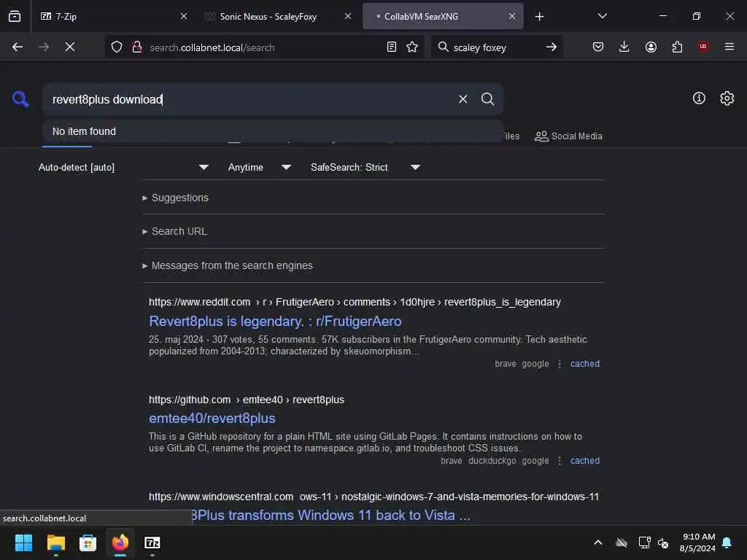The image size is (747, 560).
Task: Expand the Suggestions section
Action: (x=175, y=198)
